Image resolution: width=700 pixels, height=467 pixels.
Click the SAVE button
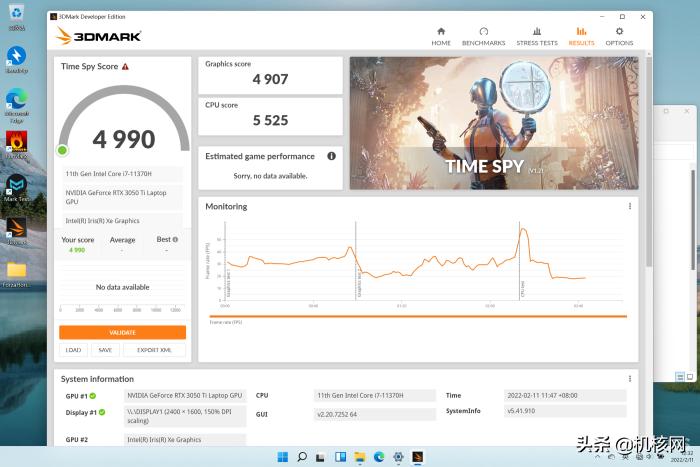[x=105, y=350]
